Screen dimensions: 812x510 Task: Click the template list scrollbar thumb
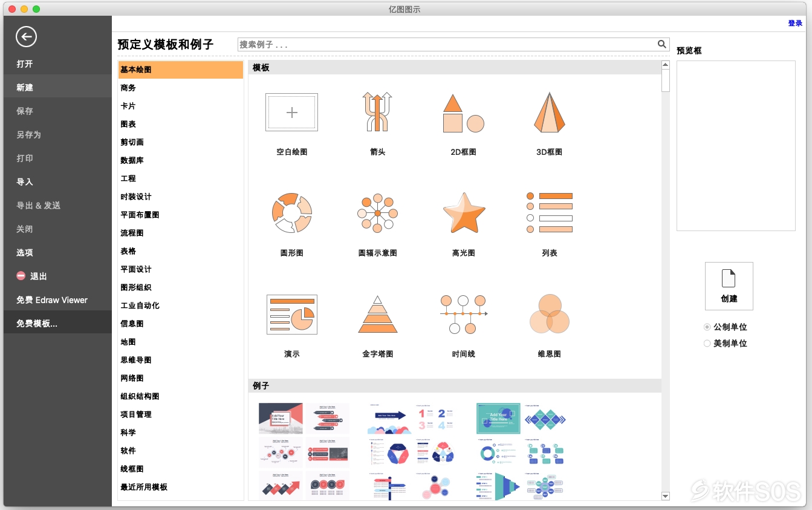pos(666,80)
